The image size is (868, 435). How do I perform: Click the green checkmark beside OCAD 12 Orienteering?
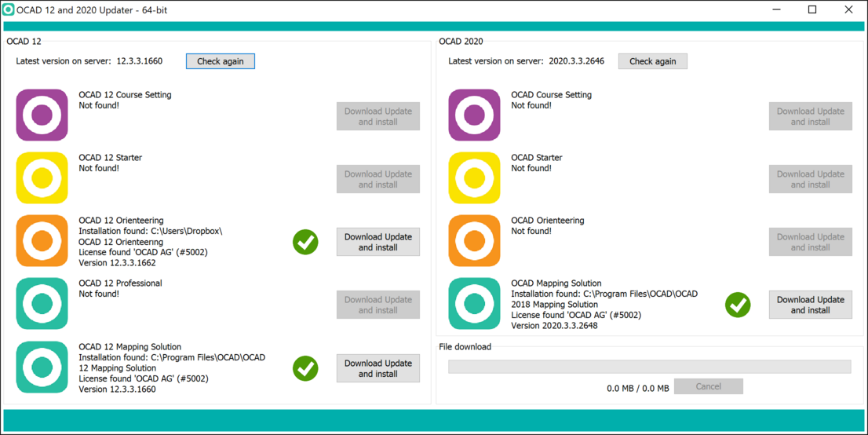pyautogui.click(x=305, y=242)
